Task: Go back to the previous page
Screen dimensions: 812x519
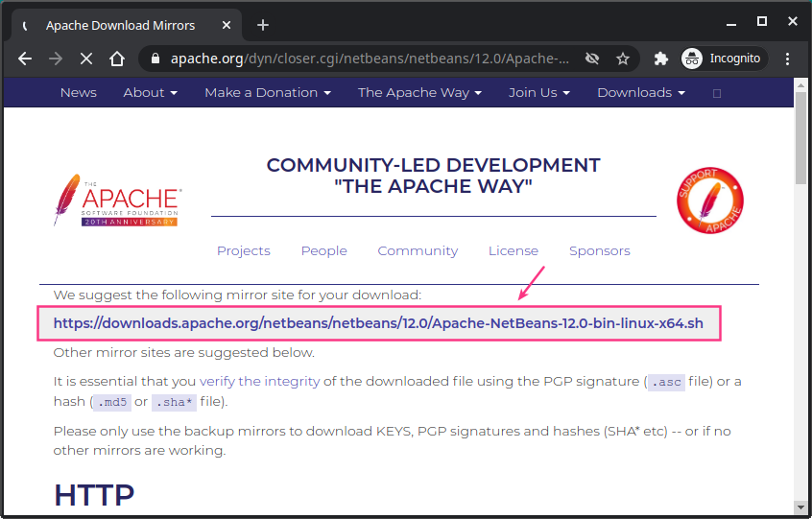Action: tap(25, 59)
